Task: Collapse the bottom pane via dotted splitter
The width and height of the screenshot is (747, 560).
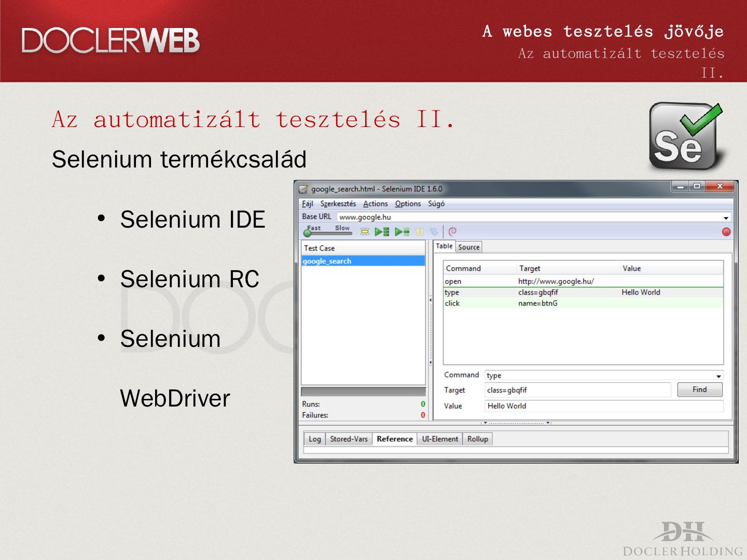Action: 516,423
